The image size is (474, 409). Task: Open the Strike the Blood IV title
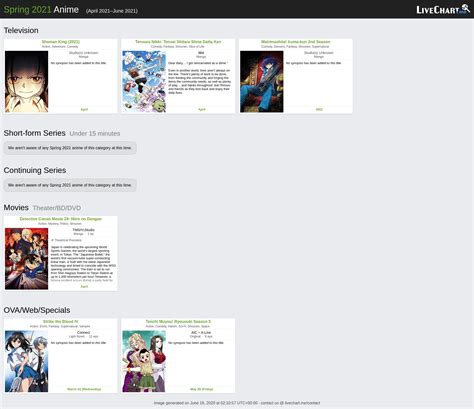(61, 322)
